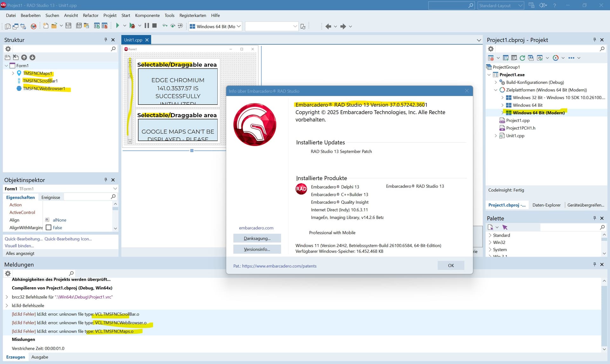Toggle the AlignWithMargins False checkbox
Viewport: 610px width, 364px height.
click(x=49, y=227)
